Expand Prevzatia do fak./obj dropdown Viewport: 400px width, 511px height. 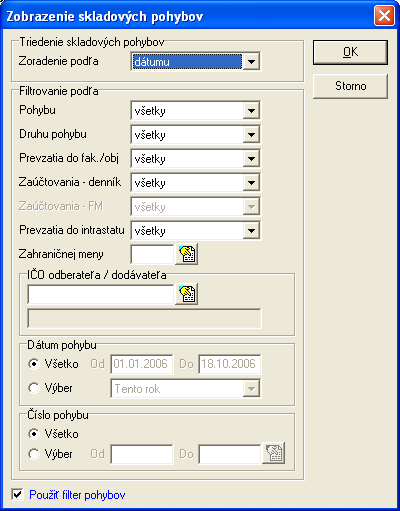251,159
